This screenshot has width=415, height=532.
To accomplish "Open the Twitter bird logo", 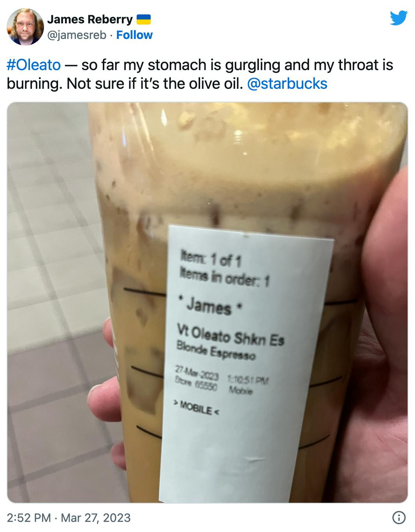I will click(x=399, y=18).
